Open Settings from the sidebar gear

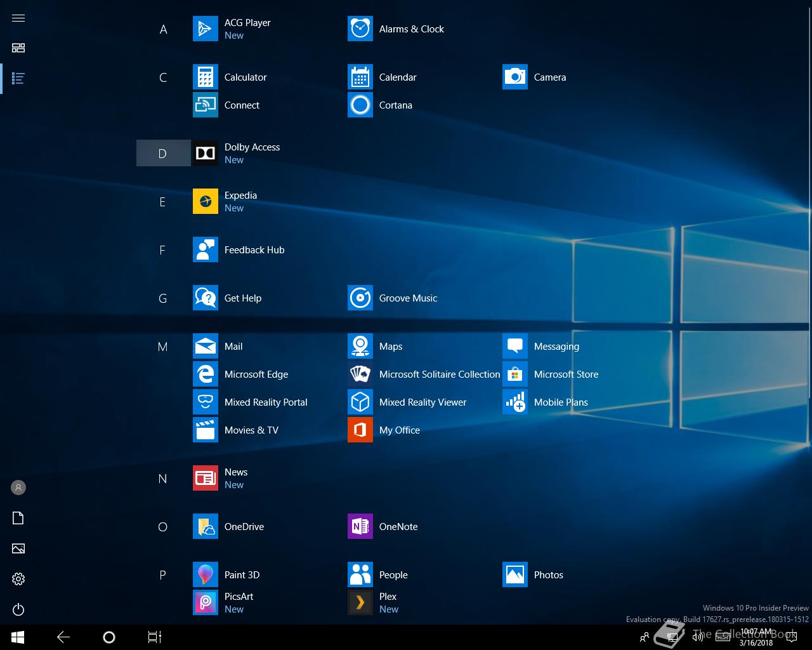tap(18, 579)
